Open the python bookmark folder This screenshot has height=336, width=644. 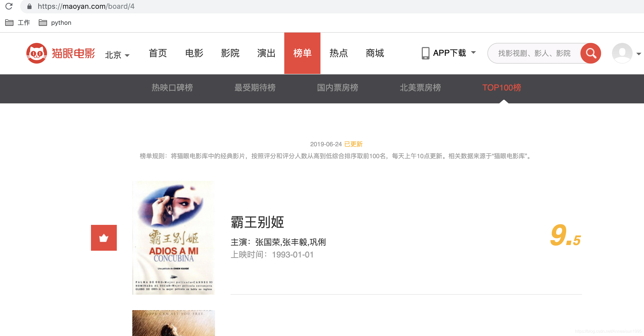point(55,23)
